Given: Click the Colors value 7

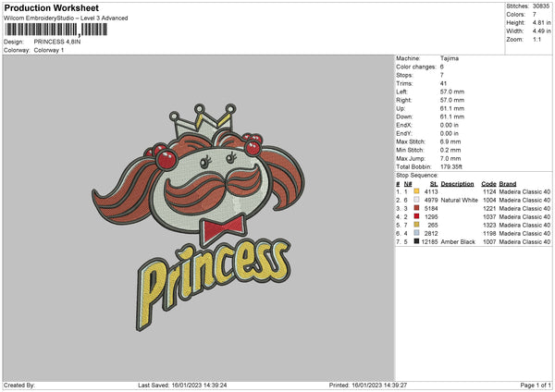Looking at the screenshot, I should click(x=535, y=15).
